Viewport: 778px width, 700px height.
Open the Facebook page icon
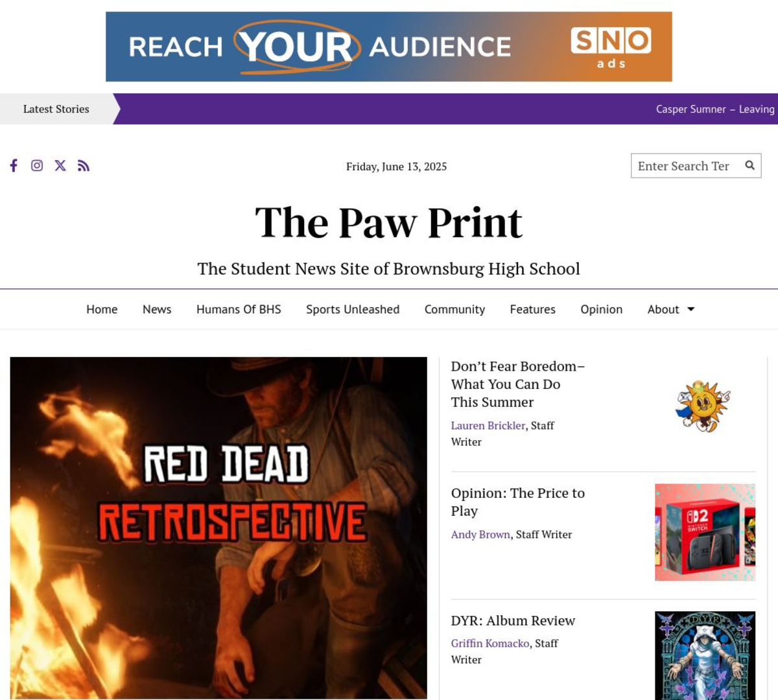point(14,165)
